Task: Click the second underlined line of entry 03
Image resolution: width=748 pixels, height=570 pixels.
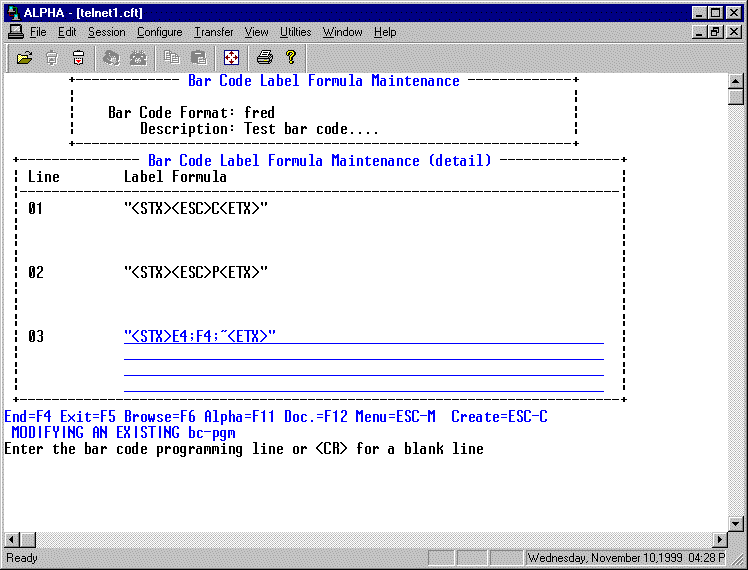Action: (x=364, y=352)
